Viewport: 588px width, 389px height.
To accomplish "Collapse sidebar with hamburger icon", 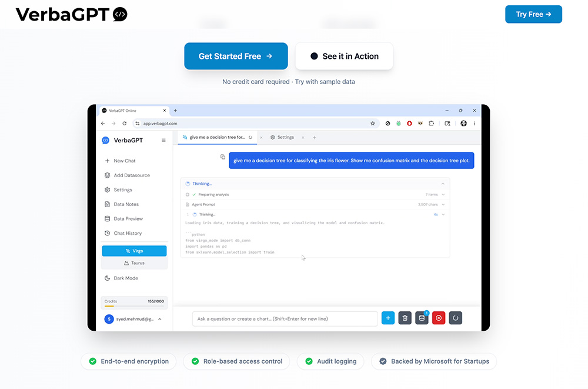I will (x=163, y=141).
